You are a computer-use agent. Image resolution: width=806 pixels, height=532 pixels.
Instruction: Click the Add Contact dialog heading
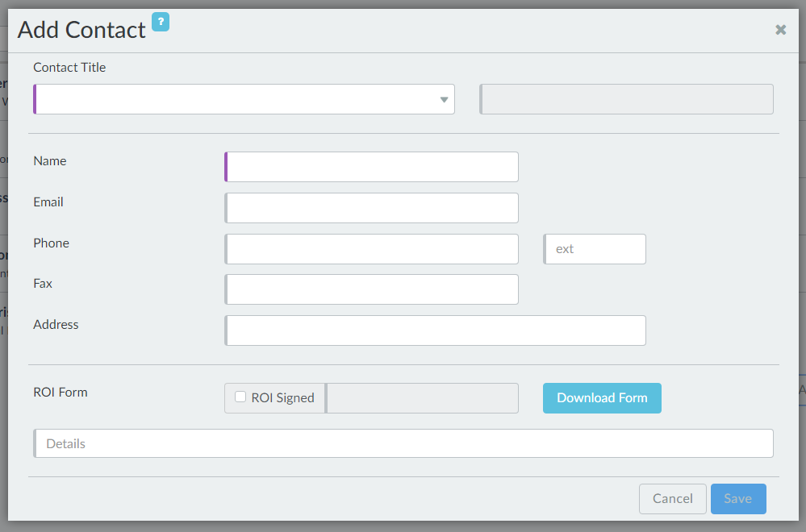[81, 30]
